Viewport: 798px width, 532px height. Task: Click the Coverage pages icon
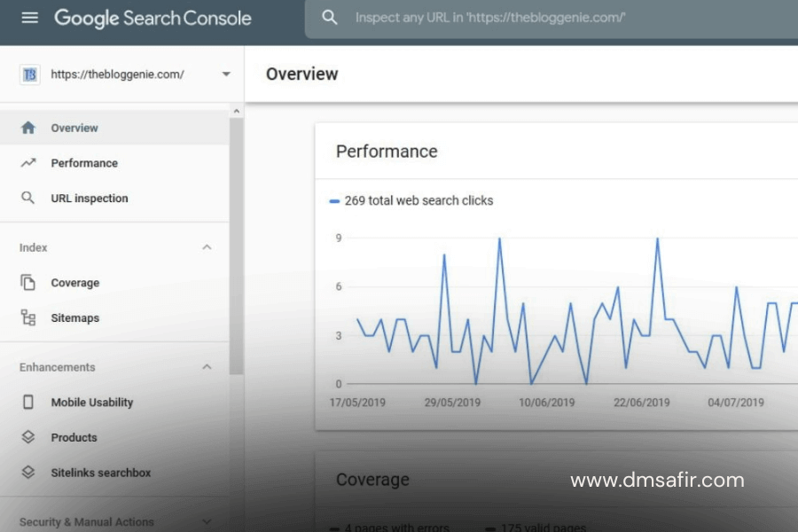tap(28, 282)
